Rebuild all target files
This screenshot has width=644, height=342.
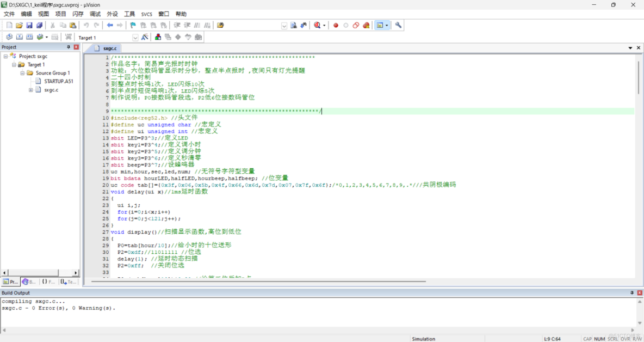29,37
